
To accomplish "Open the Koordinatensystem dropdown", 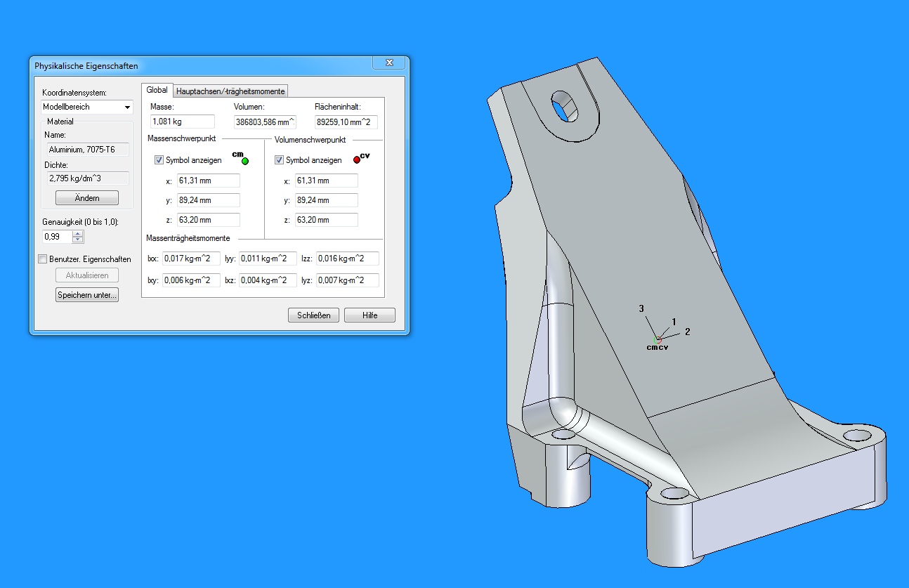I will (127, 107).
